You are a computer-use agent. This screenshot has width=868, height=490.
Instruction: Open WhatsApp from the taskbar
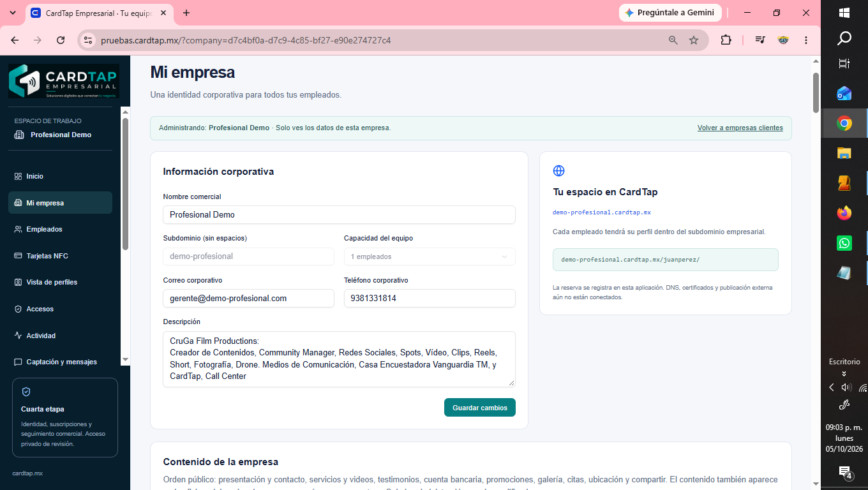pyautogui.click(x=844, y=243)
